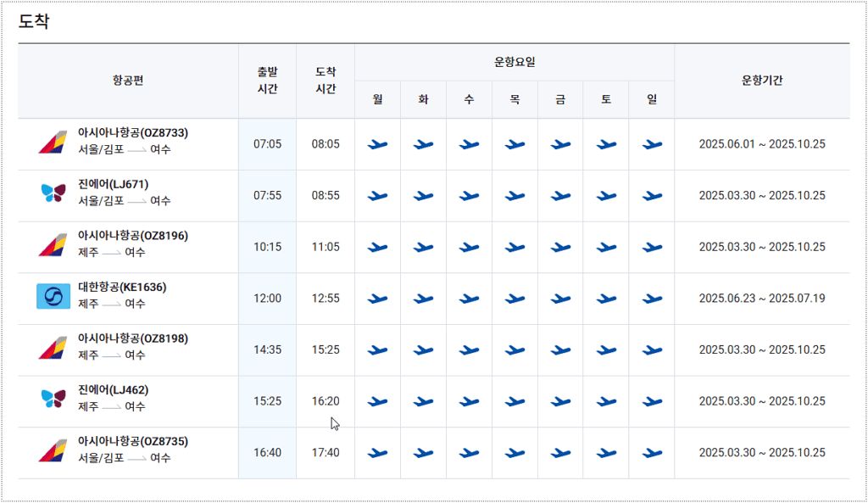868x503 pixels.
Task: Click the Monday (월) plane icon for KE1636
Action: pyautogui.click(x=377, y=299)
